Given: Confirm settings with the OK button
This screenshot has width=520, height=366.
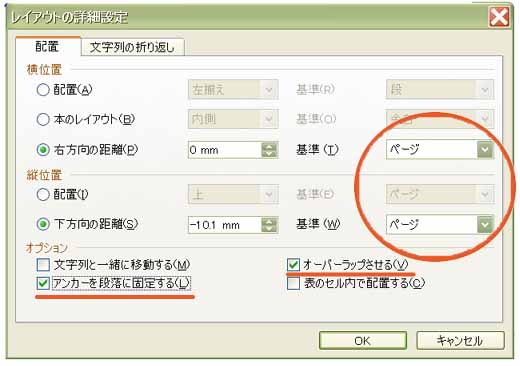Looking at the screenshot, I should pos(363,340).
